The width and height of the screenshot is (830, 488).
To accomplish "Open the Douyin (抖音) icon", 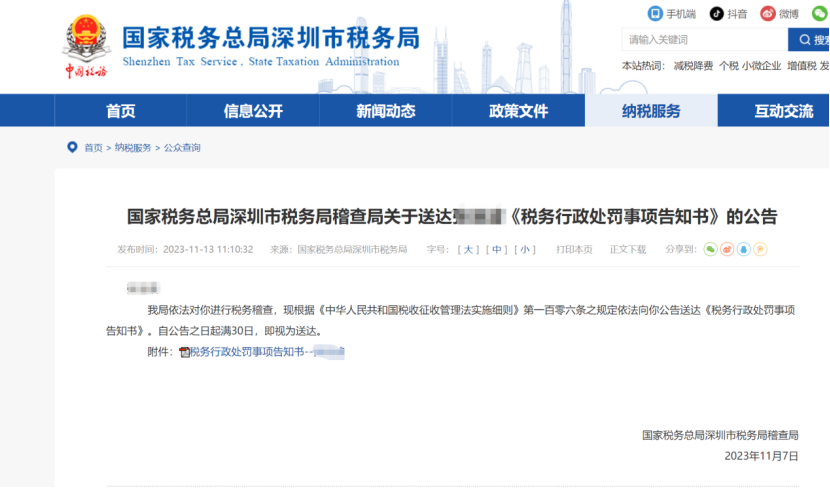I will tap(717, 13).
